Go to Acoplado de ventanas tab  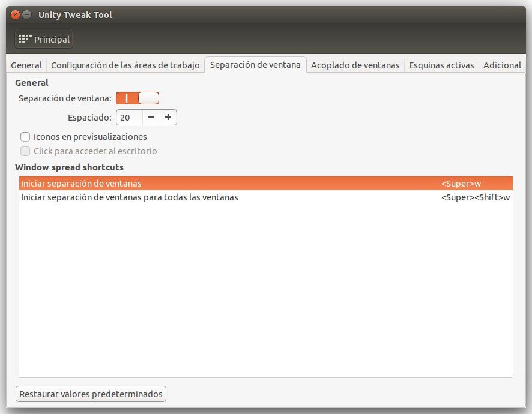(355, 65)
